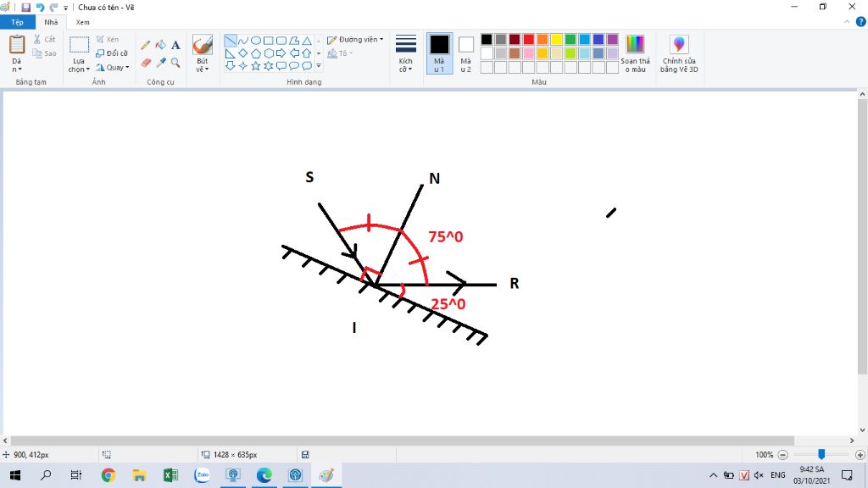Click the zoom slider handle
The image size is (868, 488).
point(821,454)
